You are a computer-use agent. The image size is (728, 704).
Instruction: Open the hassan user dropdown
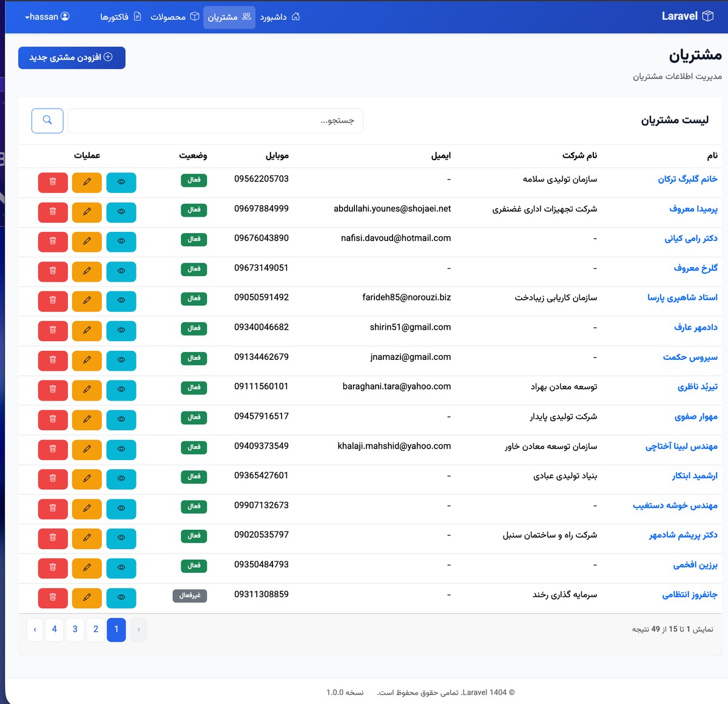[47, 16]
